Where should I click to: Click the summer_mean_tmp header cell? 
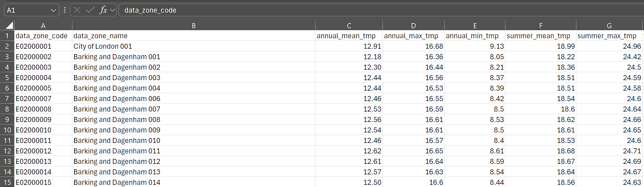pyautogui.click(x=538, y=36)
